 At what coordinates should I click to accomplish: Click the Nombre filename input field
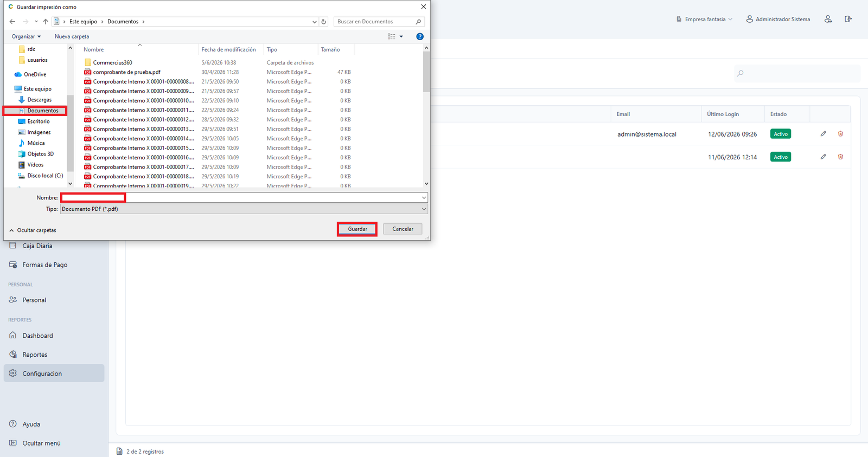pos(244,198)
